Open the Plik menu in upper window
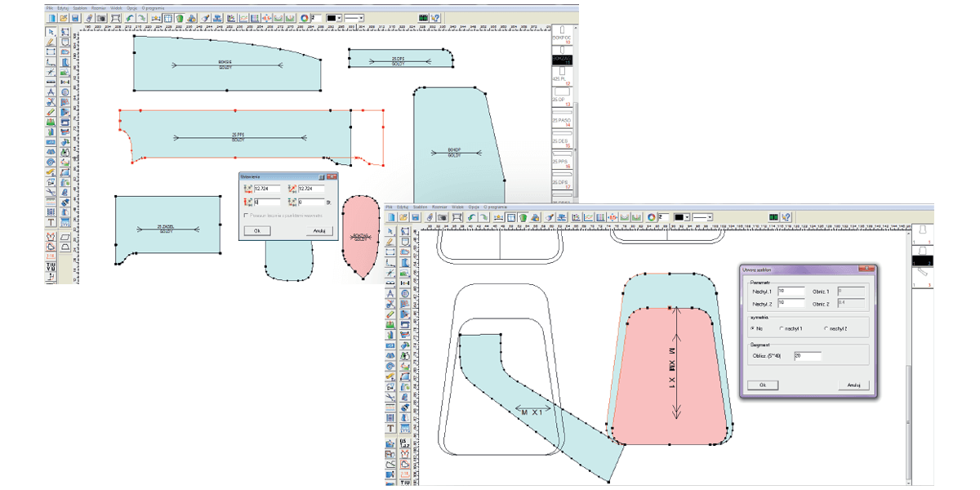Screen dimensions: 980x490 pos(50,7)
